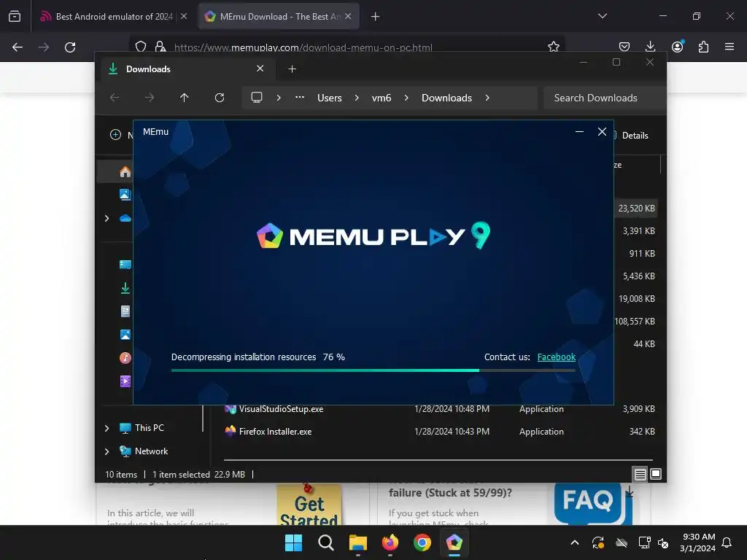Expand chevron after Downloads in address path

click(487, 98)
